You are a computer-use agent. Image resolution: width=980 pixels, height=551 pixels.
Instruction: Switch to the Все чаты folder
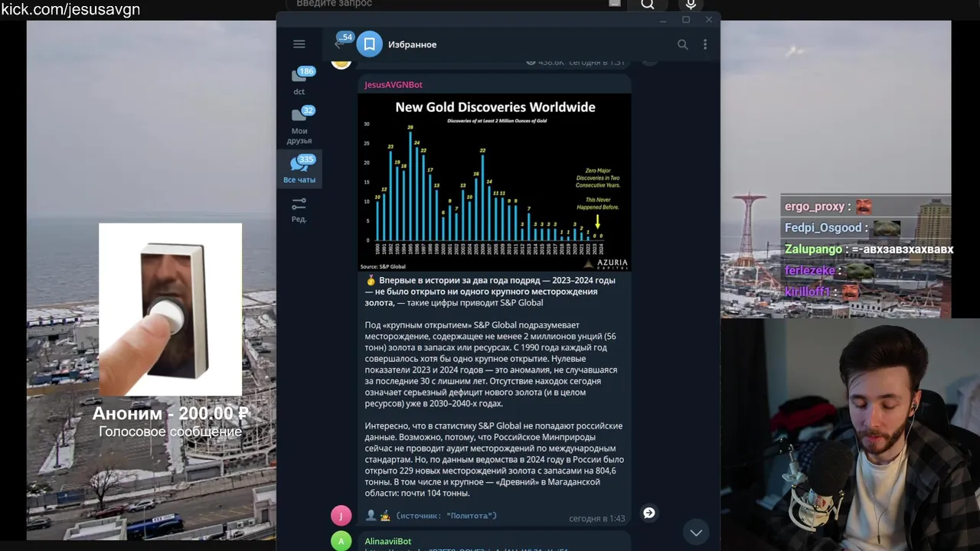point(299,168)
